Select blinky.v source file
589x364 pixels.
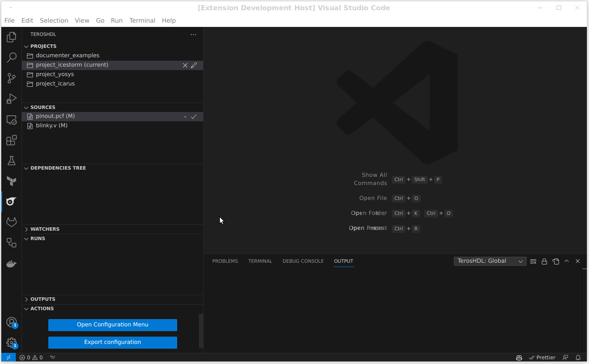pos(112,126)
